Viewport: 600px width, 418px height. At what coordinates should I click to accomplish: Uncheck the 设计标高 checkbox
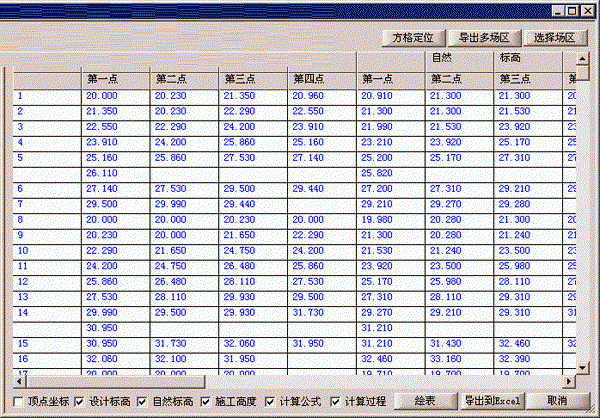coord(79,402)
